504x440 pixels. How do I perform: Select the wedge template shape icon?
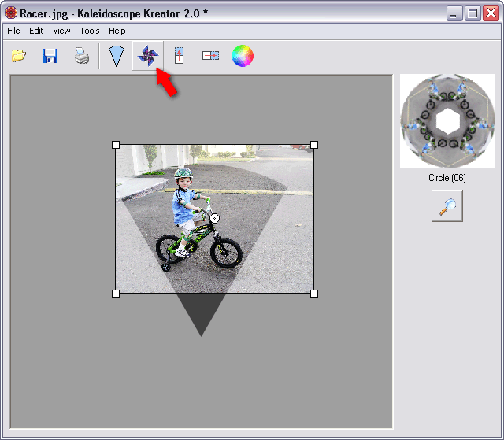click(116, 56)
